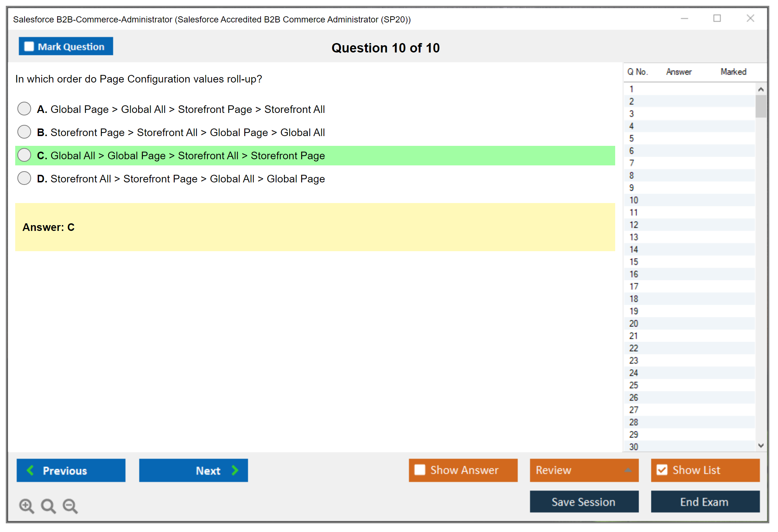Maximize the exam window
This screenshot has width=778, height=532.
click(717, 18)
